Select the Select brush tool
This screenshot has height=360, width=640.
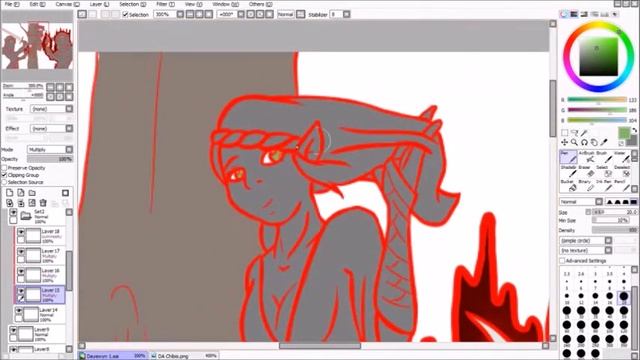(x=604, y=171)
